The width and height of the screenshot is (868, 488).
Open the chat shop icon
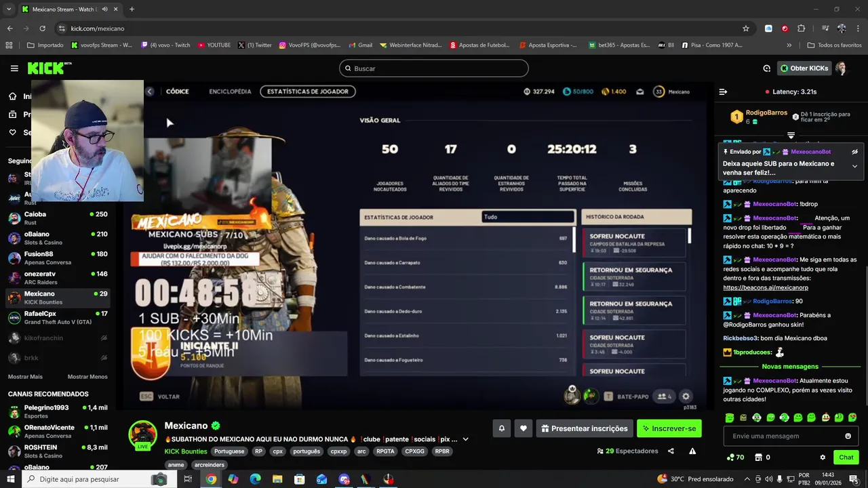(x=759, y=457)
